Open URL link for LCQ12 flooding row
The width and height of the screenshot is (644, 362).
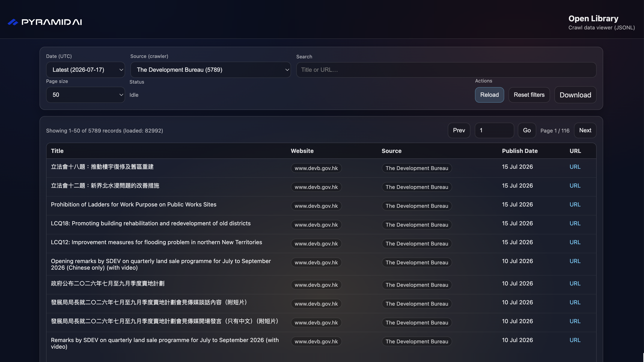[575, 242]
